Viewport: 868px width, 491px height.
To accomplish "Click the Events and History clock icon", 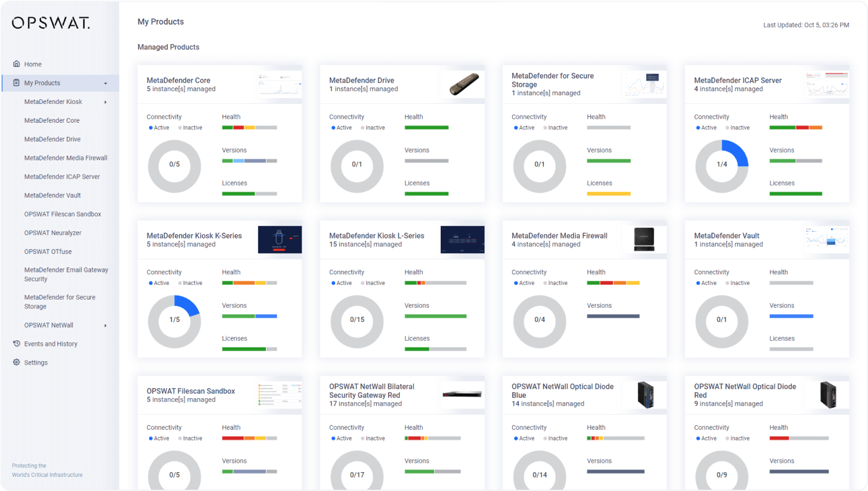I will pyautogui.click(x=16, y=344).
